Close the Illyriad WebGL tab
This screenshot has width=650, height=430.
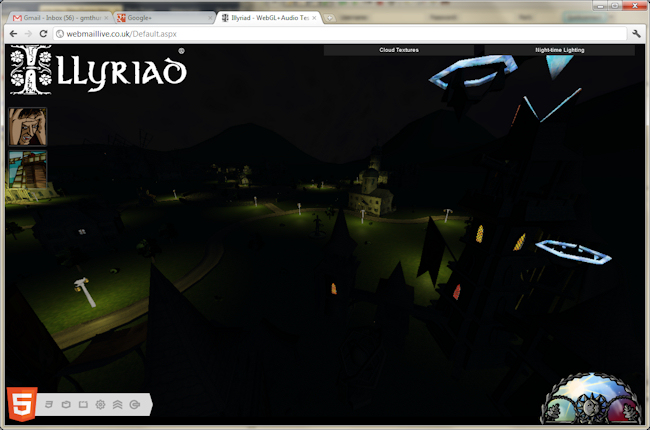coord(314,18)
